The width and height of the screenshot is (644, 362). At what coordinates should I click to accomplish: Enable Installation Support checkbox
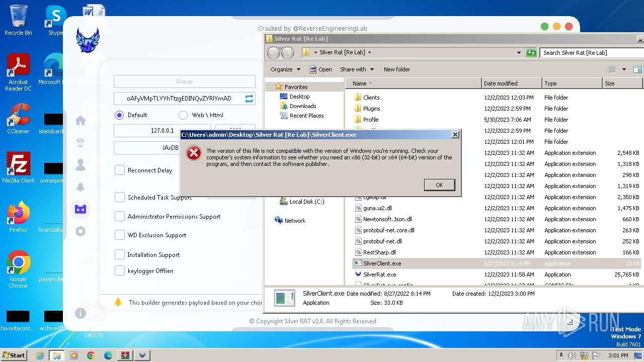pos(120,255)
